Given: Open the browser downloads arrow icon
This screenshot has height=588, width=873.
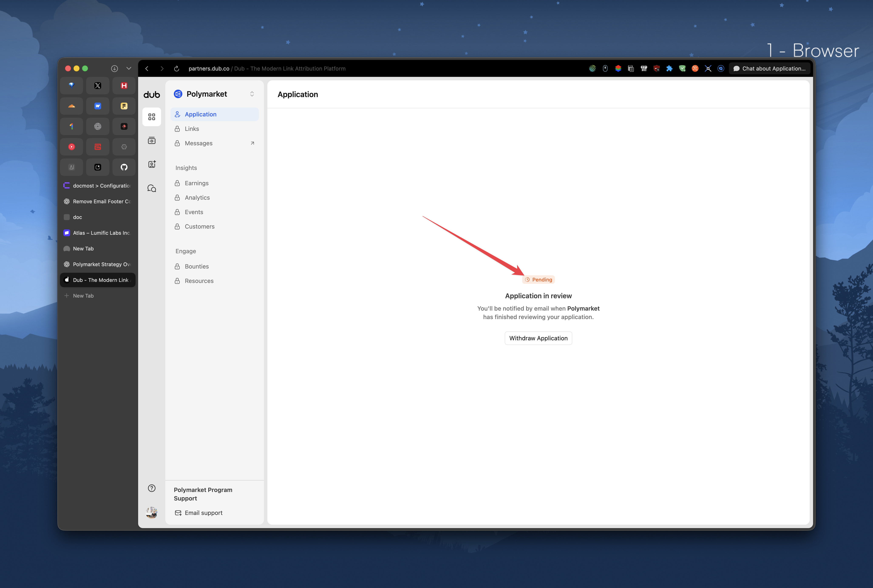Looking at the screenshot, I should pyautogui.click(x=114, y=68).
